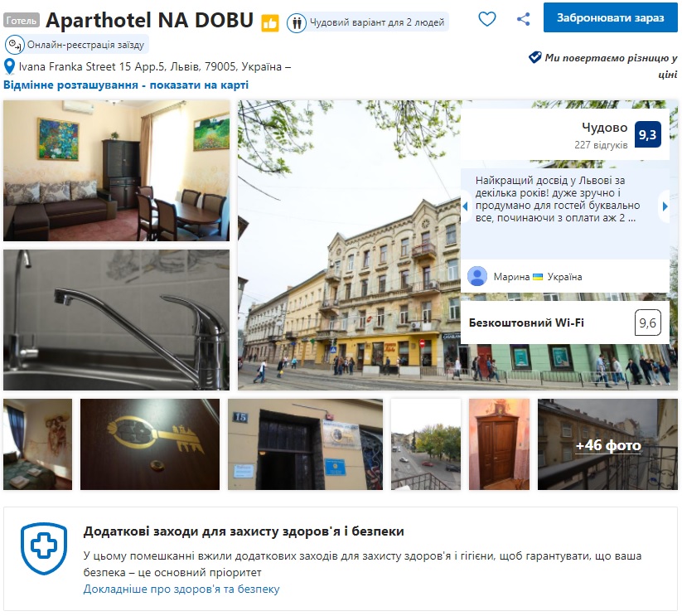Open the living room photo
This screenshot has height=616, width=682.
coord(117,171)
